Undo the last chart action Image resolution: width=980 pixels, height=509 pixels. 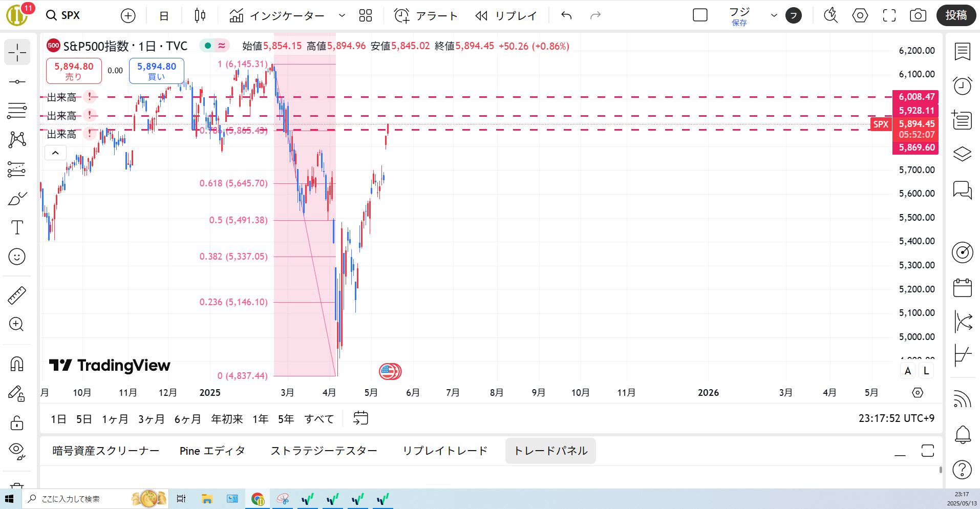[x=566, y=16]
